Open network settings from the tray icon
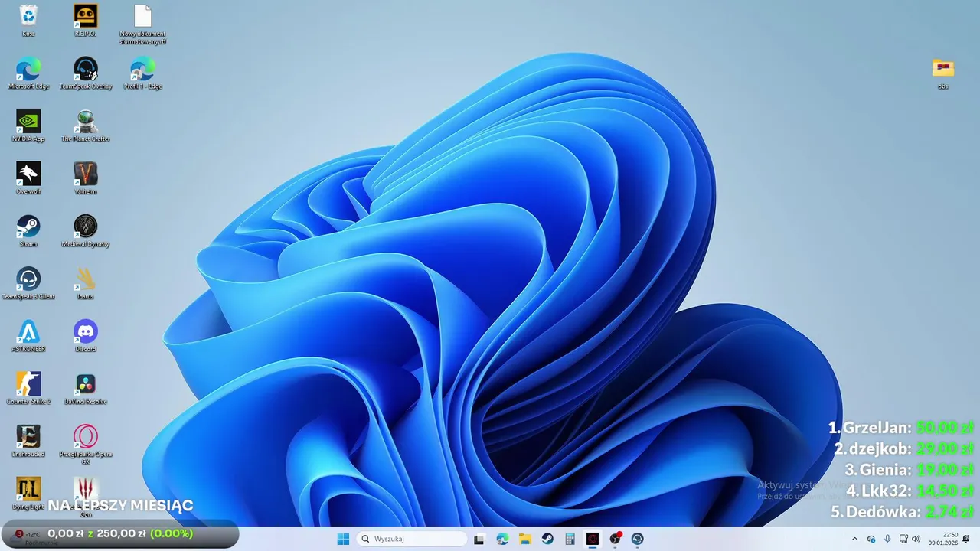This screenshot has height=551, width=980. point(903,539)
